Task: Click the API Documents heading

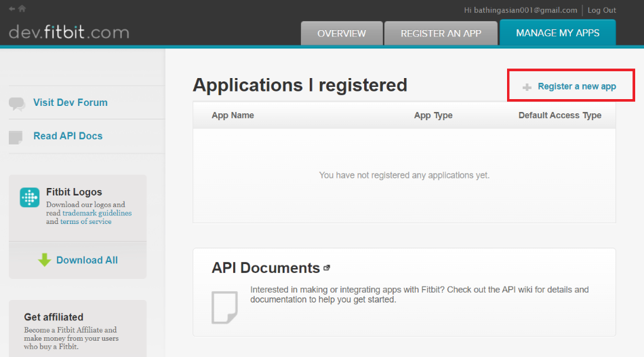Action: 266,267
